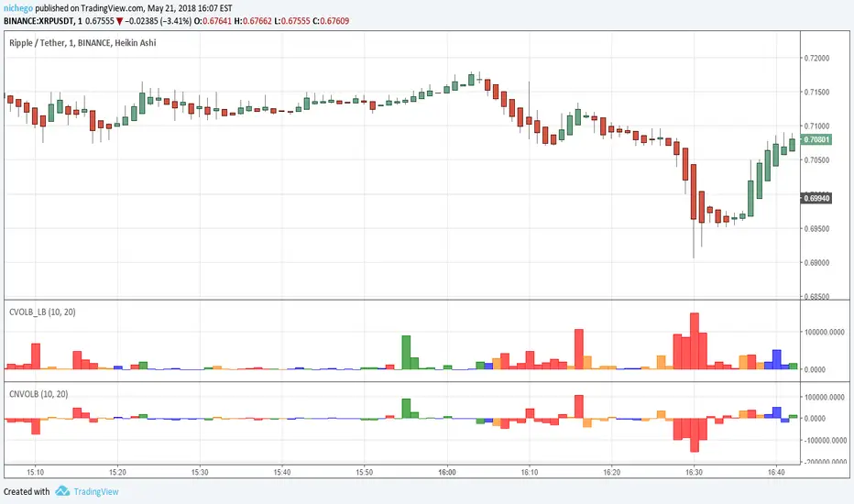Viewport: 854px width, 504px height.
Task: Click the 0.69500 price axis value
Action: [816, 228]
